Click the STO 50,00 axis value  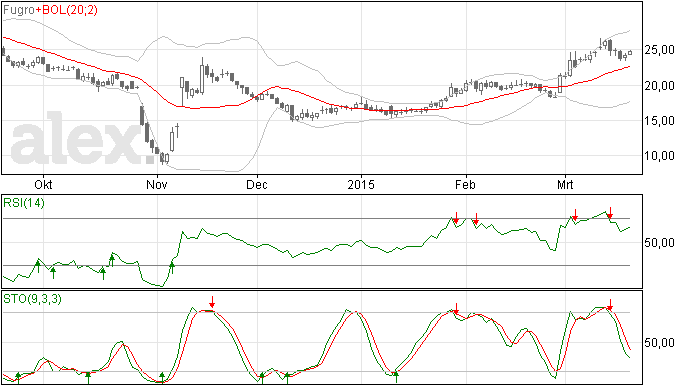[659, 343]
